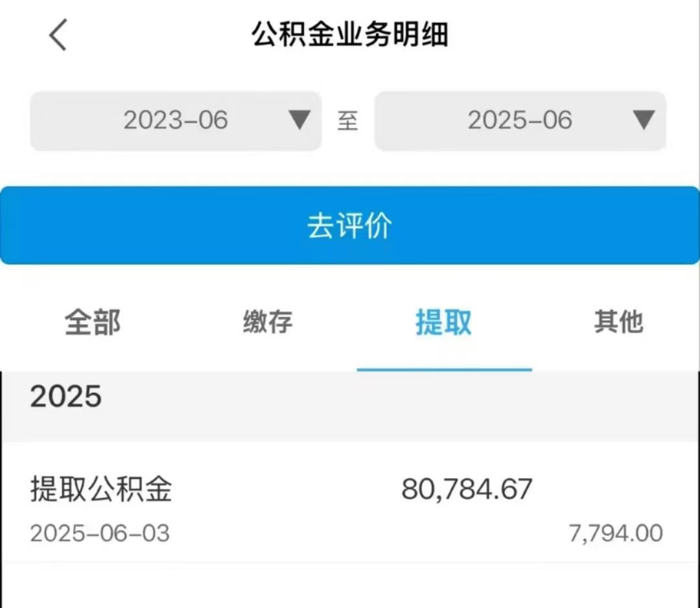700x608 pixels.
Task: Click the amount 80,784.67
Action: pyautogui.click(x=467, y=489)
